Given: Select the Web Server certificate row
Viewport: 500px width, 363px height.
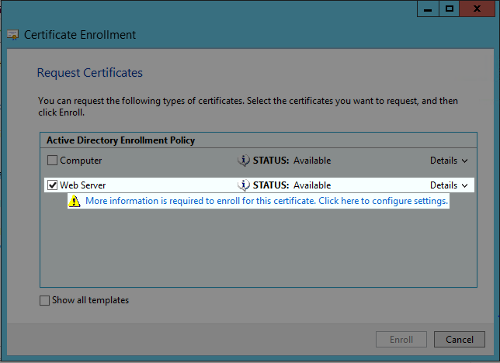Looking at the screenshot, I should coord(259,185).
